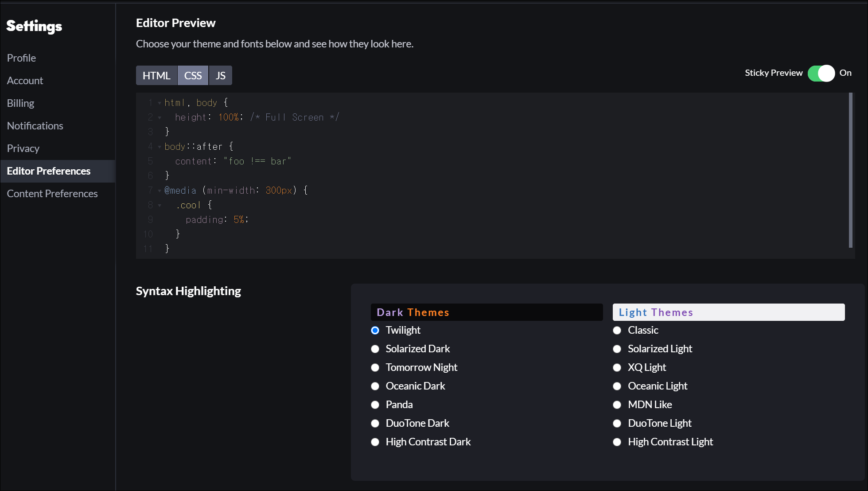
Task: Collapse the @media block fold arrow
Action: 160,191
